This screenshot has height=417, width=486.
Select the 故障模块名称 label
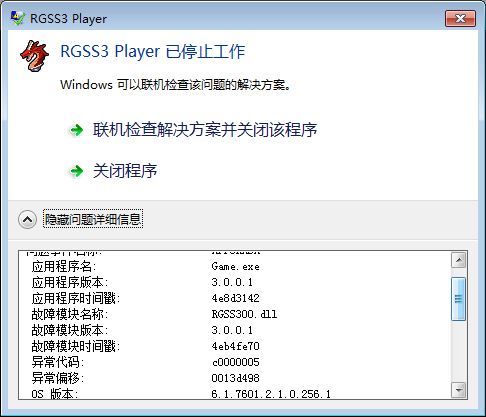tap(70, 314)
